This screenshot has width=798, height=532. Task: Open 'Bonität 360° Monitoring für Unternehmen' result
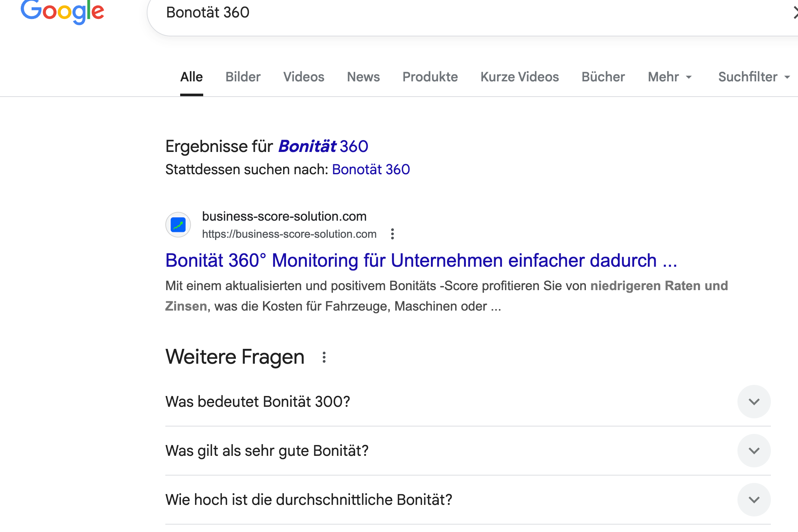pos(421,260)
